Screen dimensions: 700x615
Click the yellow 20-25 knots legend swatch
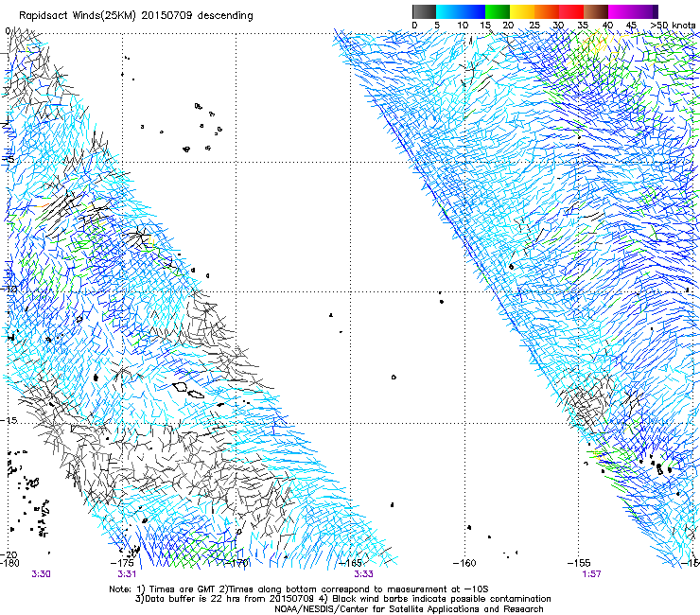pyautogui.click(x=521, y=11)
